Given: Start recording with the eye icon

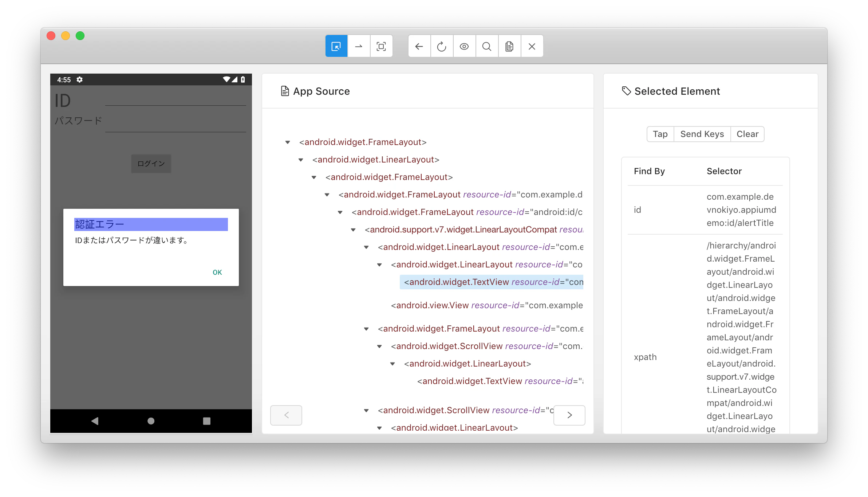Looking at the screenshot, I should tap(464, 46).
